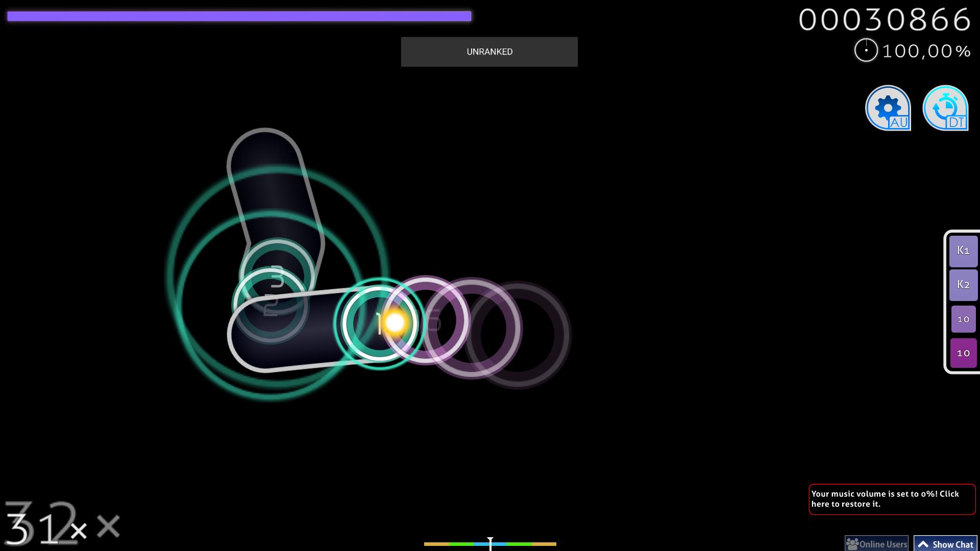Click the Auto mod icon labeled AU
The height and width of the screenshot is (551, 980).
[888, 108]
